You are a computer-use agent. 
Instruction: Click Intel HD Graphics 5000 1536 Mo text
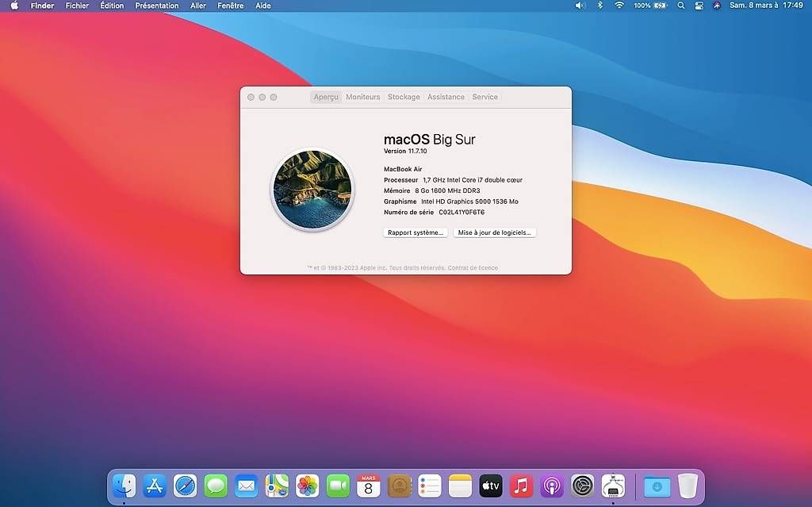coord(469,202)
